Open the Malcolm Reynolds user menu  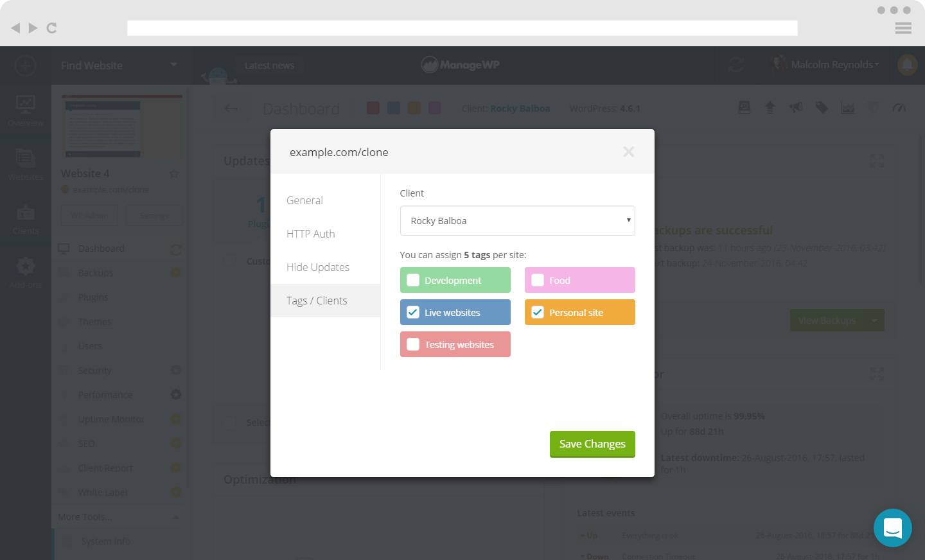[825, 64]
